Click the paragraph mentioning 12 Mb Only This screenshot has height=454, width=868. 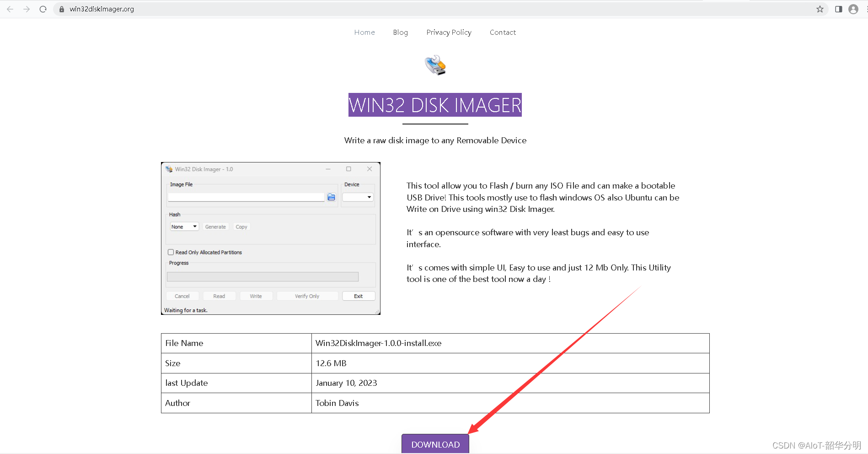tap(539, 273)
